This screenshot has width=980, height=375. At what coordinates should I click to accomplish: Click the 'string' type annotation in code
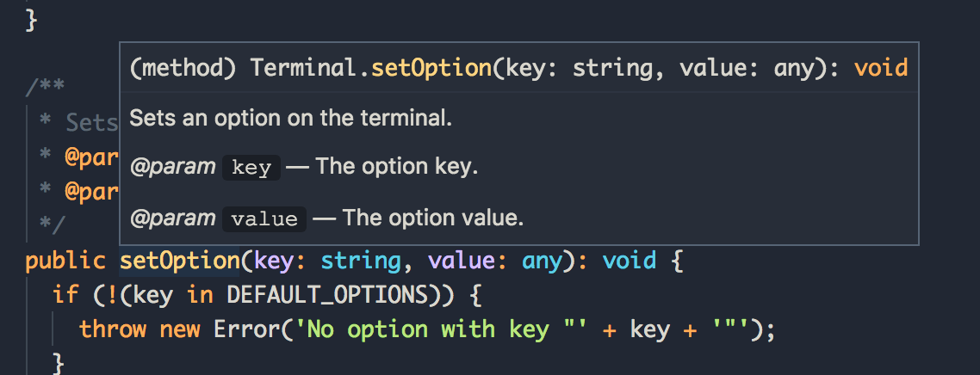[x=361, y=261]
